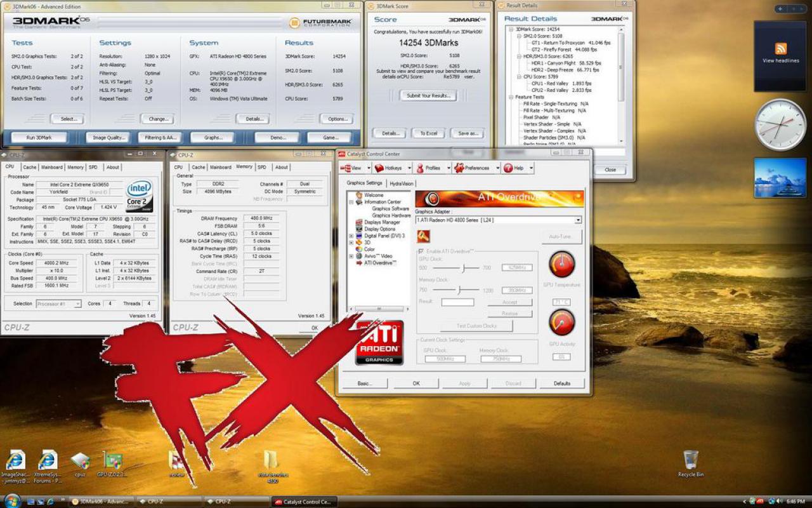812x508 pixels.
Task: Select Displays Manager in Catalyst tree
Action: (382, 222)
